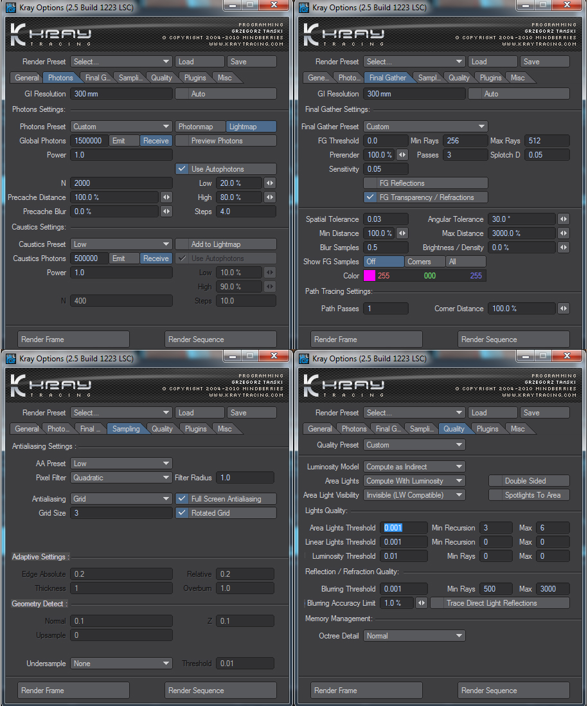Click the Precache Distance stepper arrows
Screen dimensions: 588x706
[166, 197]
